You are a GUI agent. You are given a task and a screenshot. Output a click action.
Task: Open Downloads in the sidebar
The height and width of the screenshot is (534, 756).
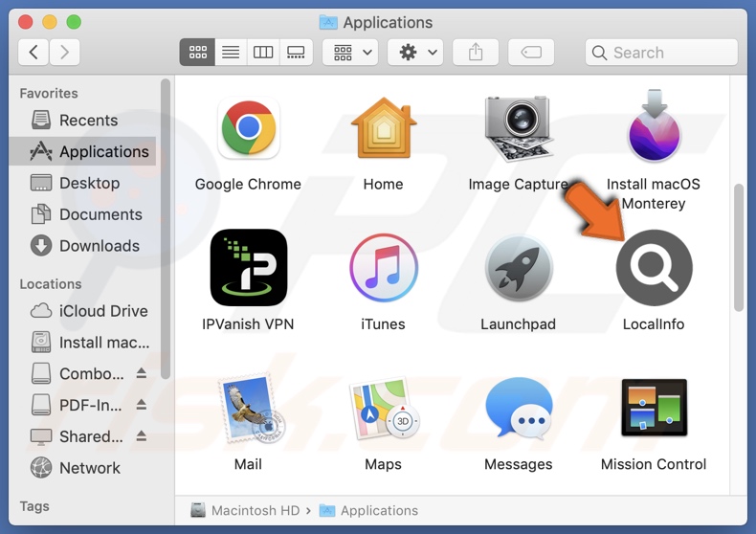[82, 246]
